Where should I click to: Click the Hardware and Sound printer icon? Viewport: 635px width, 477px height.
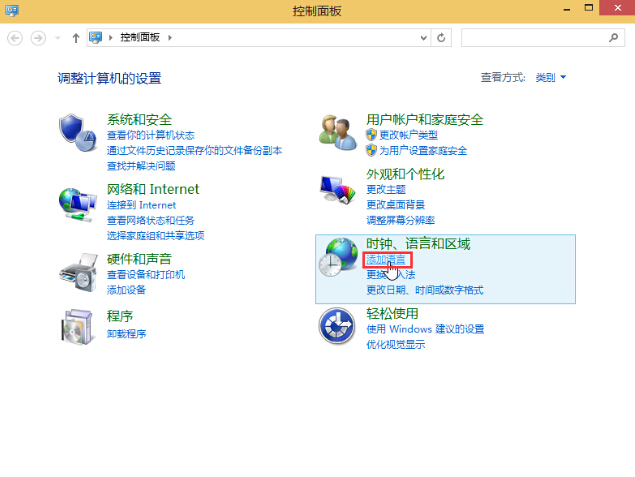[x=77, y=271]
